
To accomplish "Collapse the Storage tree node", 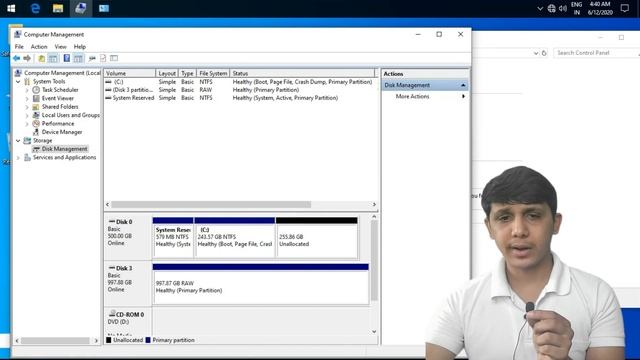I will (x=18, y=140).
